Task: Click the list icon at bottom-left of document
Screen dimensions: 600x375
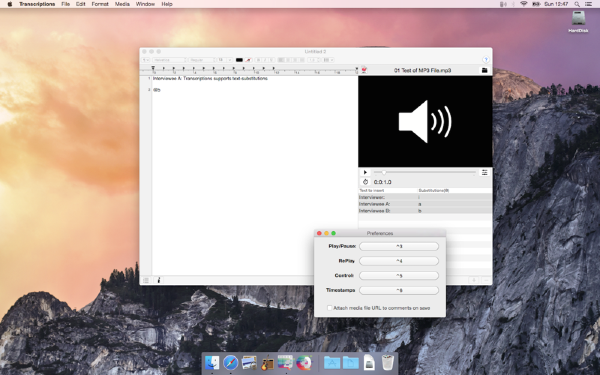Action: [x=146, y=280]
